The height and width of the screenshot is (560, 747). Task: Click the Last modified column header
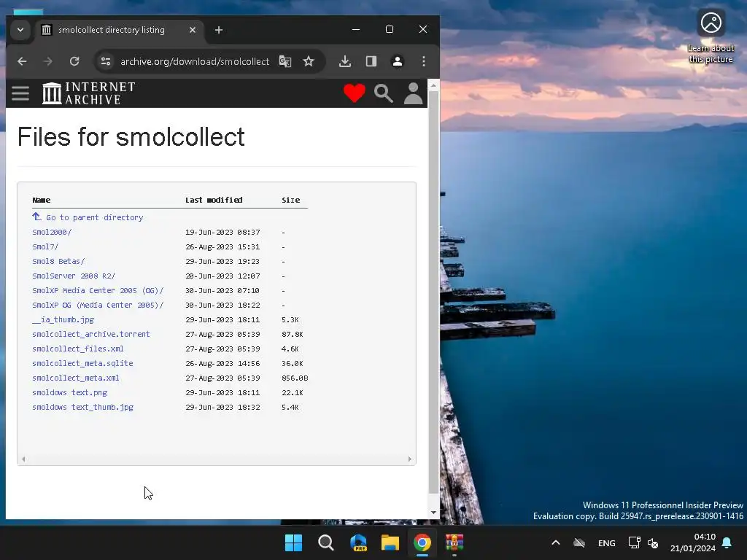(214, 200)
